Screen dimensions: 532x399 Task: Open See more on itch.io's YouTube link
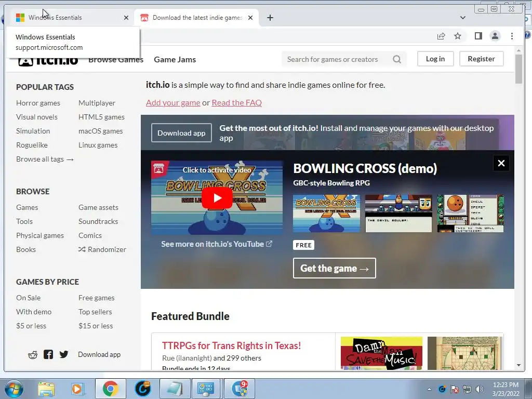pyautogui.click(x=217, y=244)
